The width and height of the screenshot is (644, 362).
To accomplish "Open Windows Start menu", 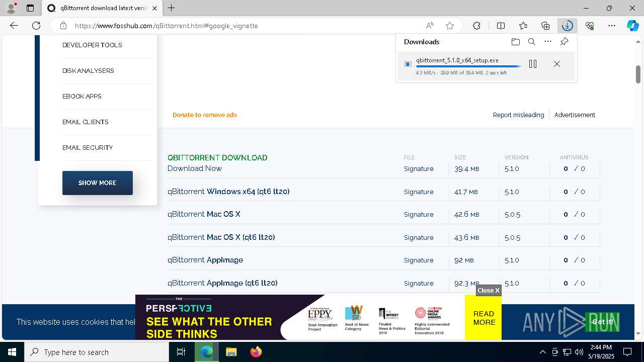I will pyautogui.click(x=12, y=352).
